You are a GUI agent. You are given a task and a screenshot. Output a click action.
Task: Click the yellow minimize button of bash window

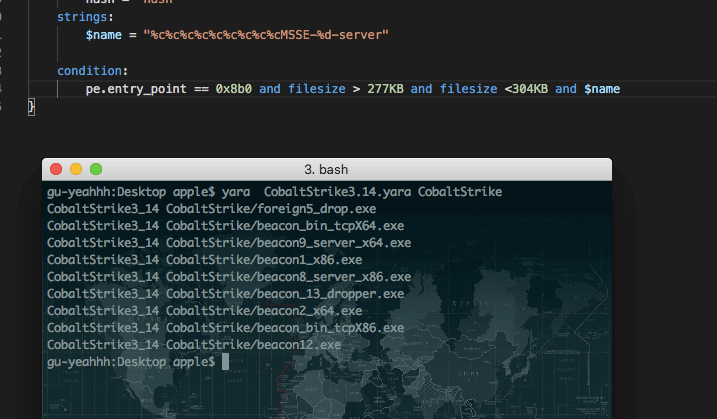76,169
